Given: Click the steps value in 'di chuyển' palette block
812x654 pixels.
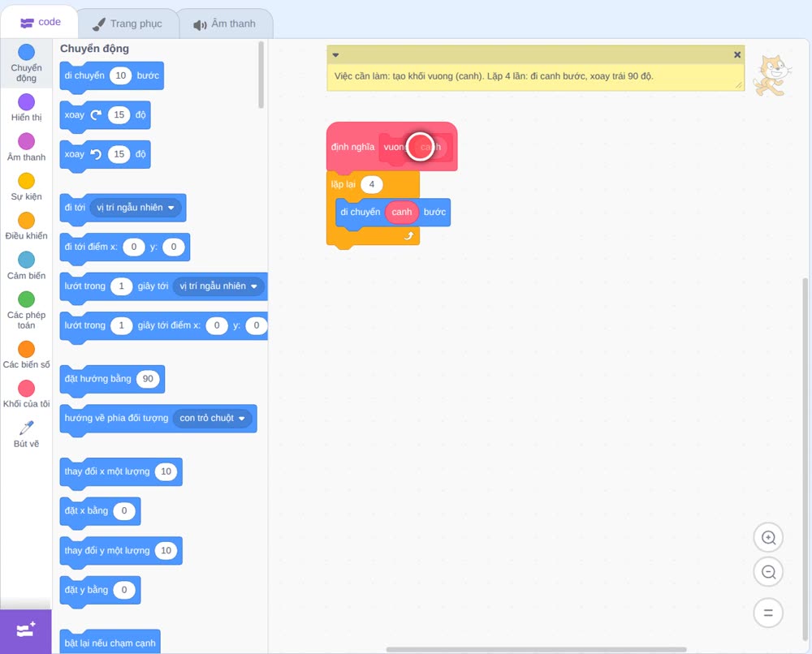Looking at the screenshot, I should tap(121, 75).
